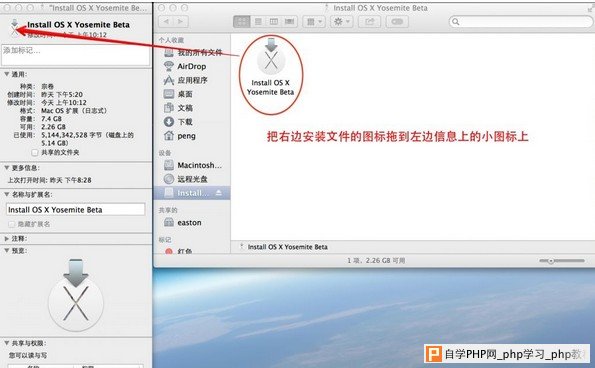The image size is (595, 368).
Task: Click the Finder forward navigation arrow
Action: (181, 22)
